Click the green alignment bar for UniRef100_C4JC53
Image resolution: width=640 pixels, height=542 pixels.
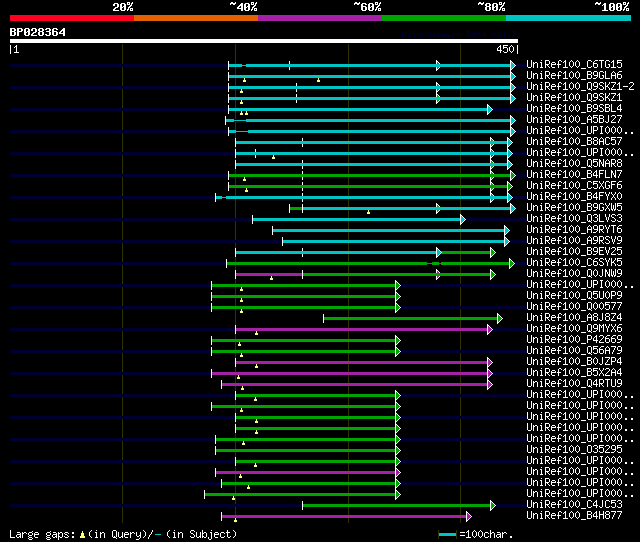396,506
